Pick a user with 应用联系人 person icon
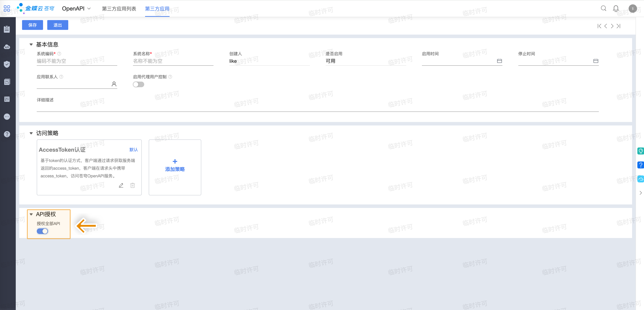Viewport: 644px width, 310px height. coord(114,84)
